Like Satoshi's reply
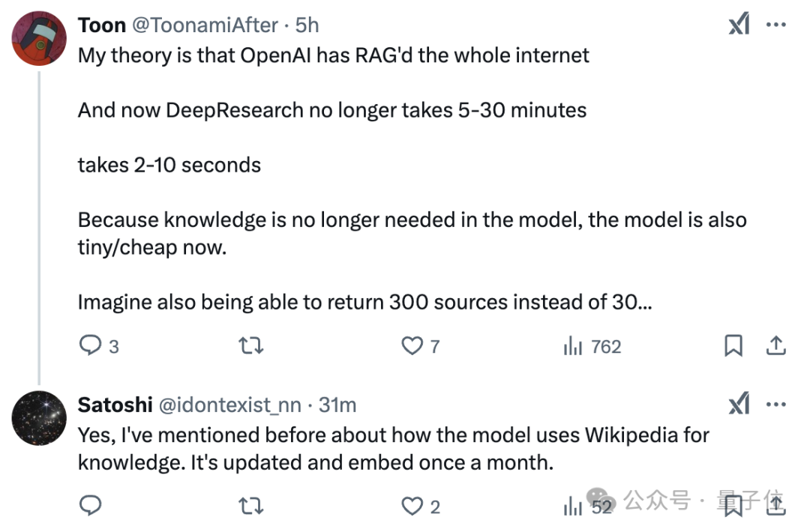The width and height of the screenshot is (810, 532). point(412,507)
